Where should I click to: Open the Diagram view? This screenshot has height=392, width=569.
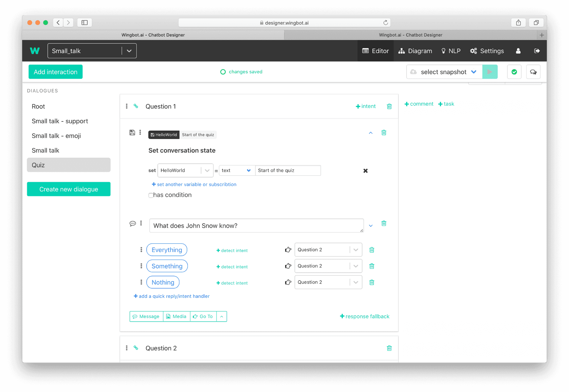(415, 51)
